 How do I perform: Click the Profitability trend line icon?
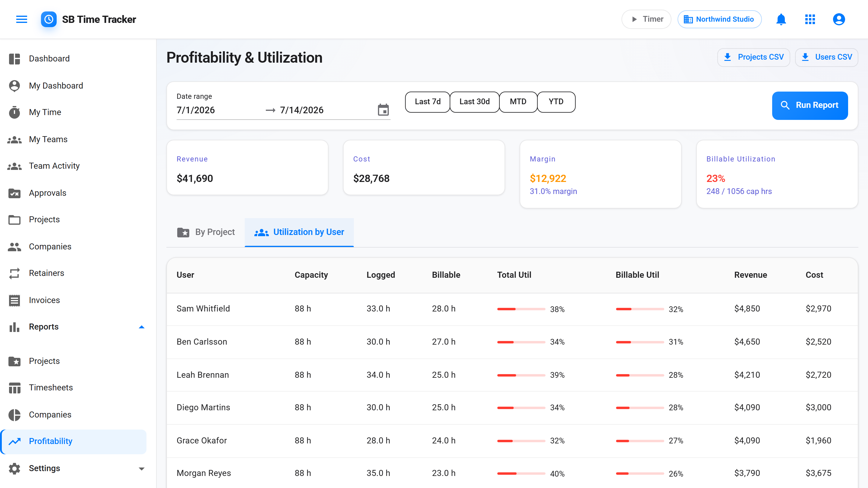click(14, 441)
